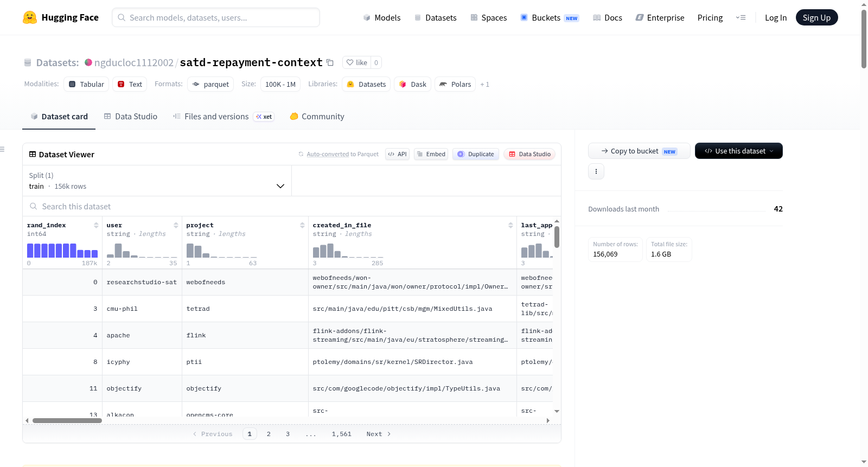Screen dimensions: 868x467
Task: Click the Log In link
Action: coord(776,18)
